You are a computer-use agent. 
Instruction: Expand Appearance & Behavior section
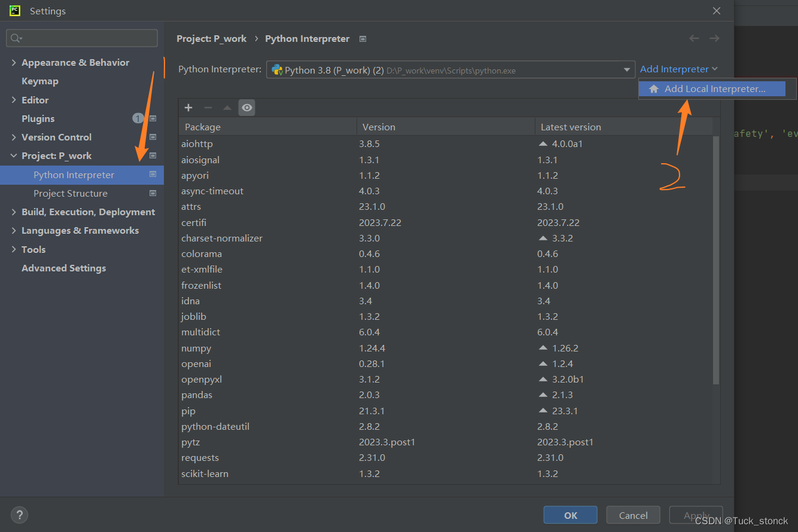14,62
